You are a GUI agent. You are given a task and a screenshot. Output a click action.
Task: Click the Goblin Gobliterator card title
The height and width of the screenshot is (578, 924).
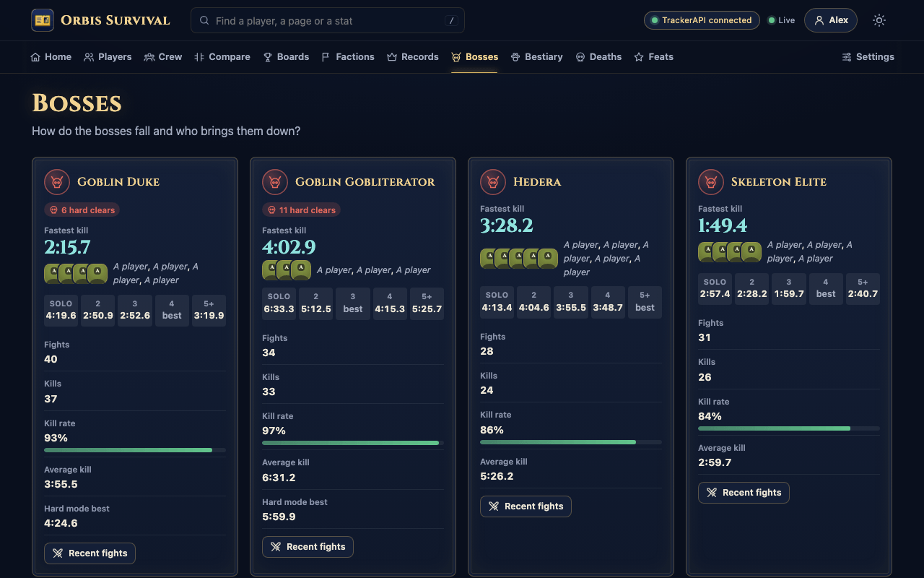365,182
